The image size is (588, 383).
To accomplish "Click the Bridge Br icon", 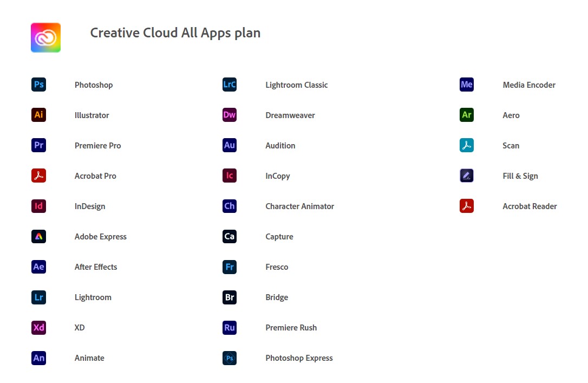I will (230, 297).
